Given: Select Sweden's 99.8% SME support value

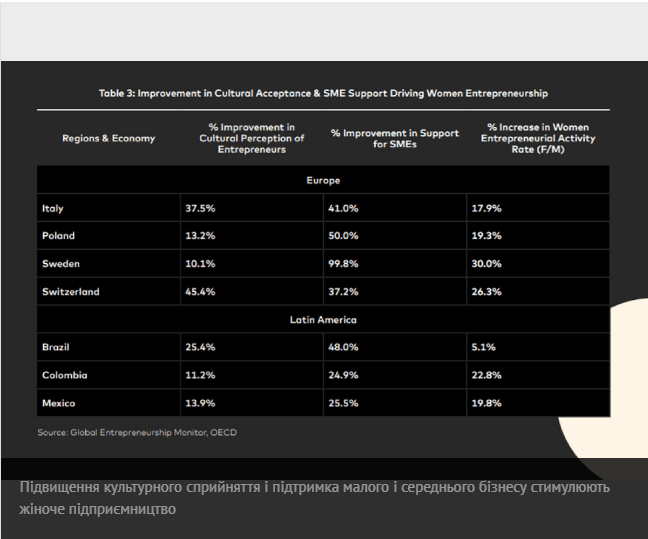Looking at the screenshot, I should tap(344, 264).
